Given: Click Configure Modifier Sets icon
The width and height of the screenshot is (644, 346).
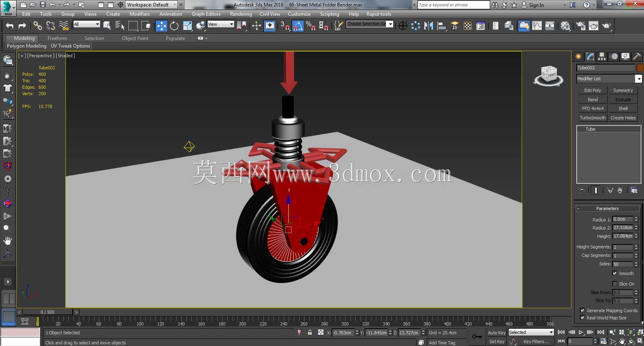Looking at the screenshot, I should [x=634, y=190].
